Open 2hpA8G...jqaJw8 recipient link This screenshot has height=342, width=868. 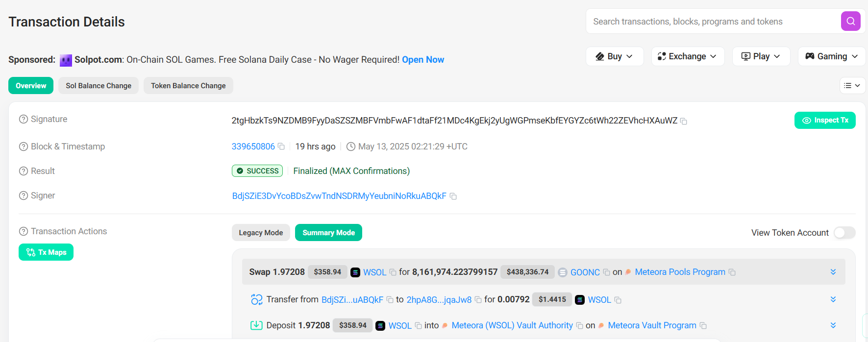439,299
